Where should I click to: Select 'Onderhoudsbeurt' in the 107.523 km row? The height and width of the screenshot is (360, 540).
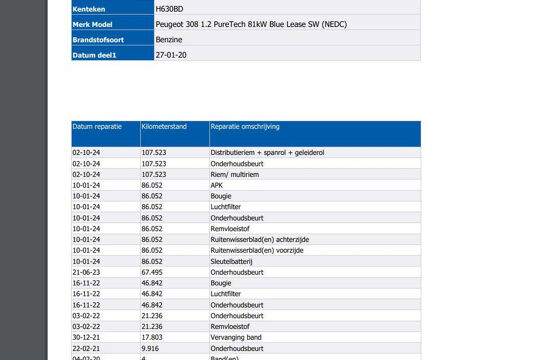237,164
